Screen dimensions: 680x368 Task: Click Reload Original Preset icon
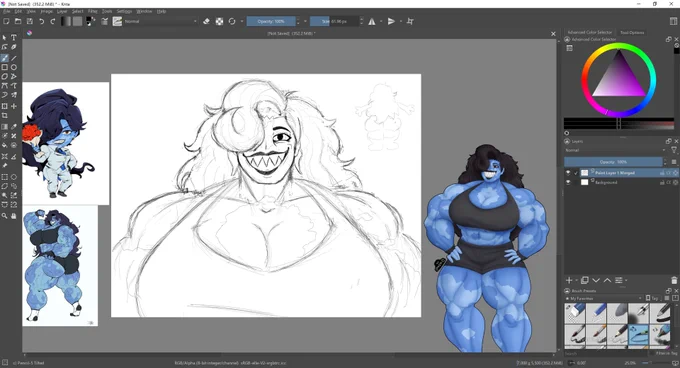point(232,21)
